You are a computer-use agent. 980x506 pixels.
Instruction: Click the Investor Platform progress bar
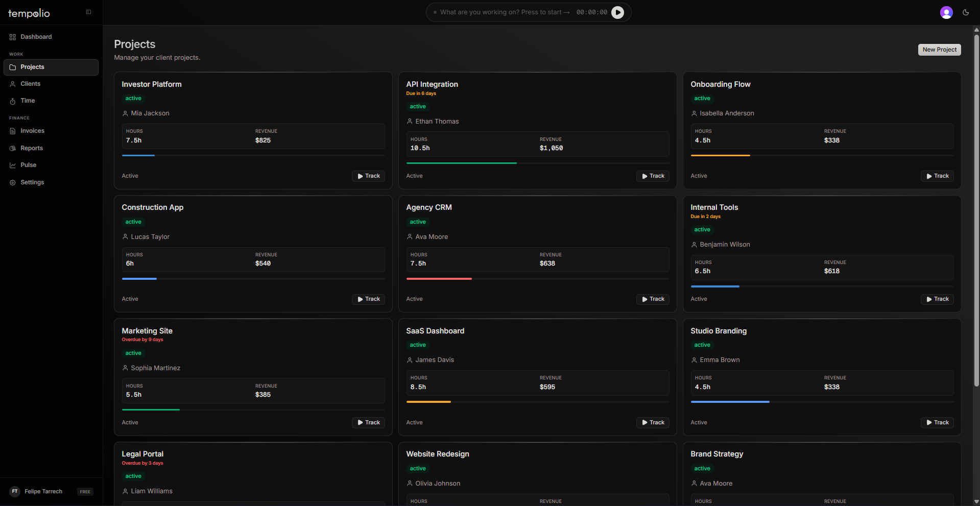coord(253,155)
